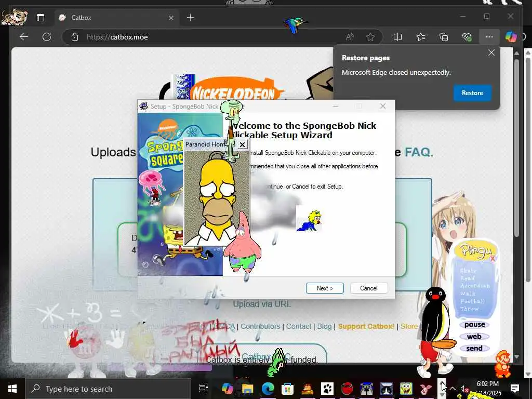Click pause button on Pingu panel
The height and width of the screenshot is (399, 532).
point(475,325)
